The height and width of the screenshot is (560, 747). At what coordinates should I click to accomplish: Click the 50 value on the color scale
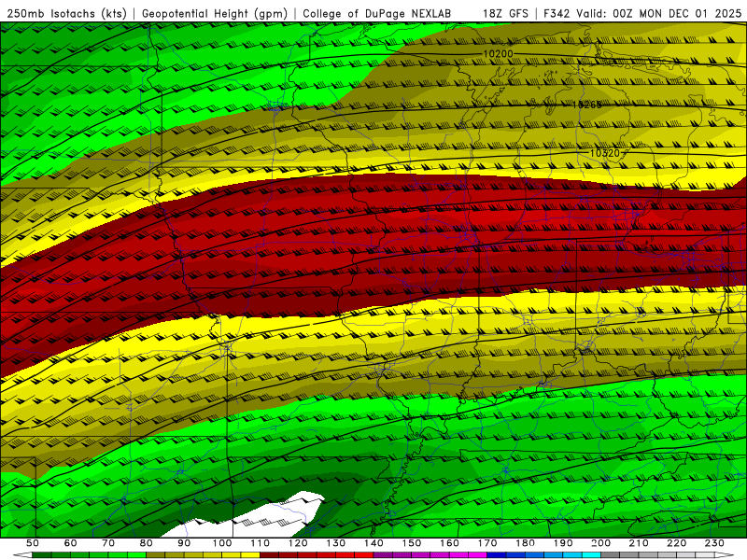33,543
